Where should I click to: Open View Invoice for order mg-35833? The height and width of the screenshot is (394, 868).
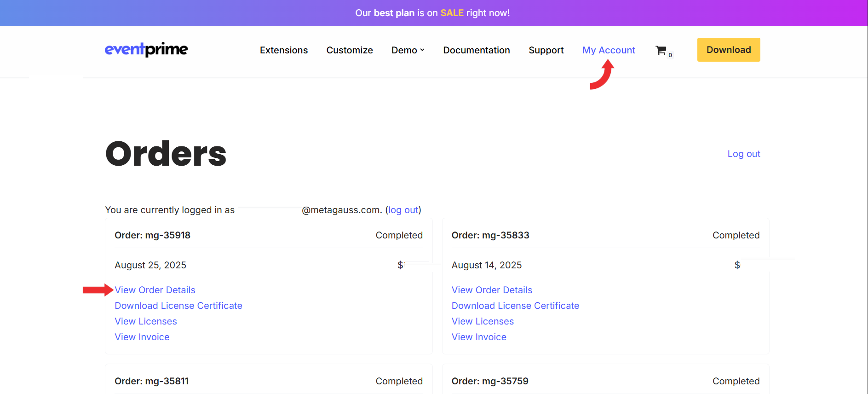479,337
